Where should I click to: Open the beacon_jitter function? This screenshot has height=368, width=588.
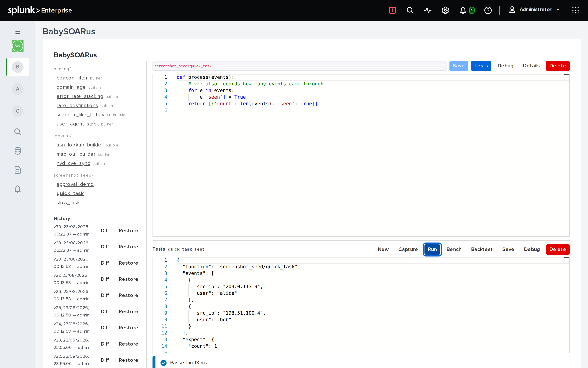coord(72,78)
